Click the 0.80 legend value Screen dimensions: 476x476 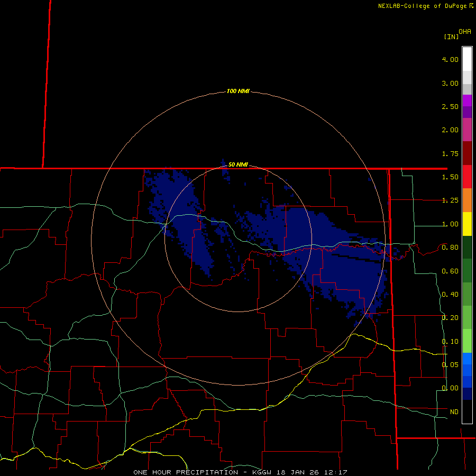point(450,248)
